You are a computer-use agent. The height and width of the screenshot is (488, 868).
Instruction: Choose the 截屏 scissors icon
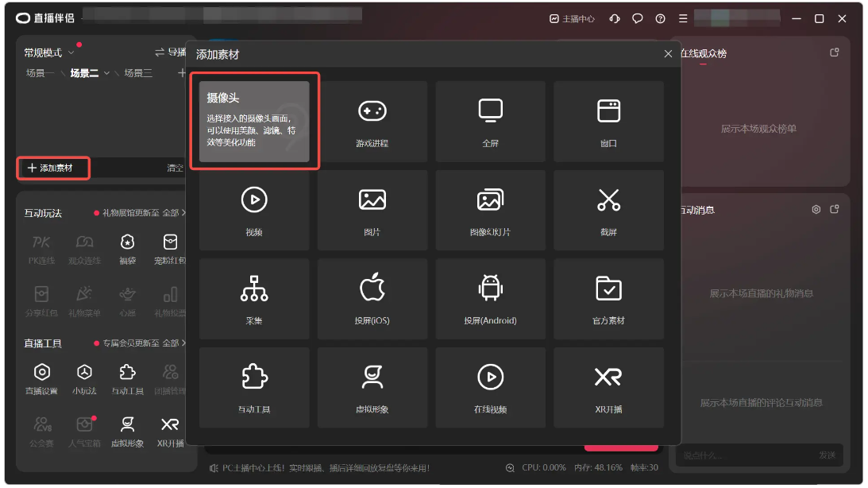608,200
